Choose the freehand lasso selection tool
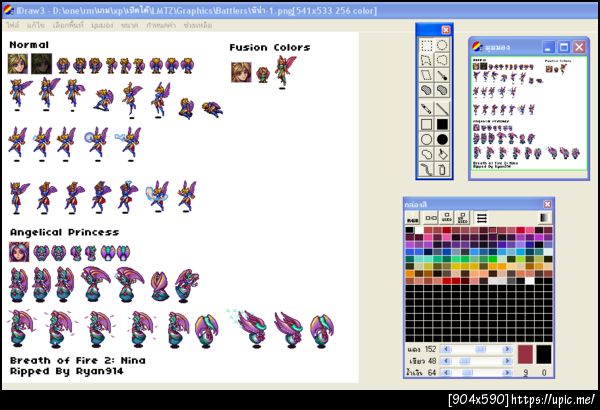 point(442,60)
